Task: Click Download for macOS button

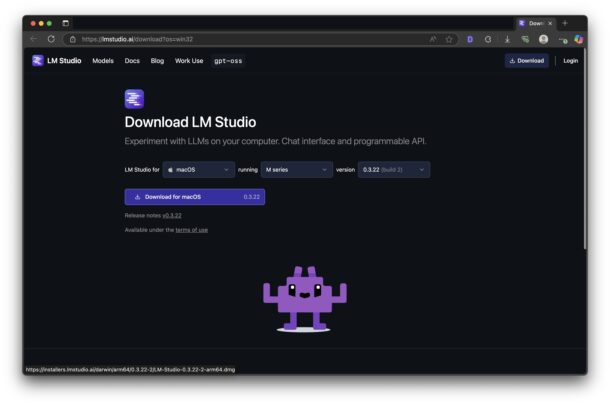Action: [195, 197]
